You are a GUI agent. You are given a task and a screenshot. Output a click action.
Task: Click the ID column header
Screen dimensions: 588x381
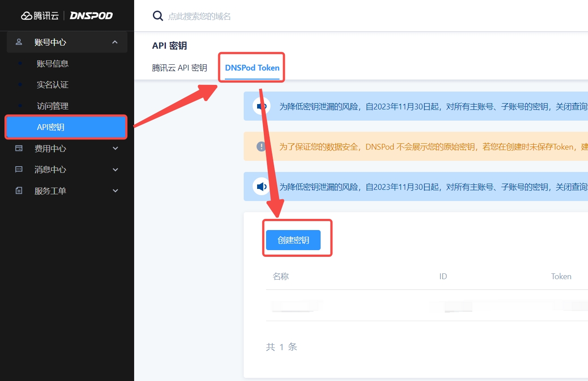point(443,276)
